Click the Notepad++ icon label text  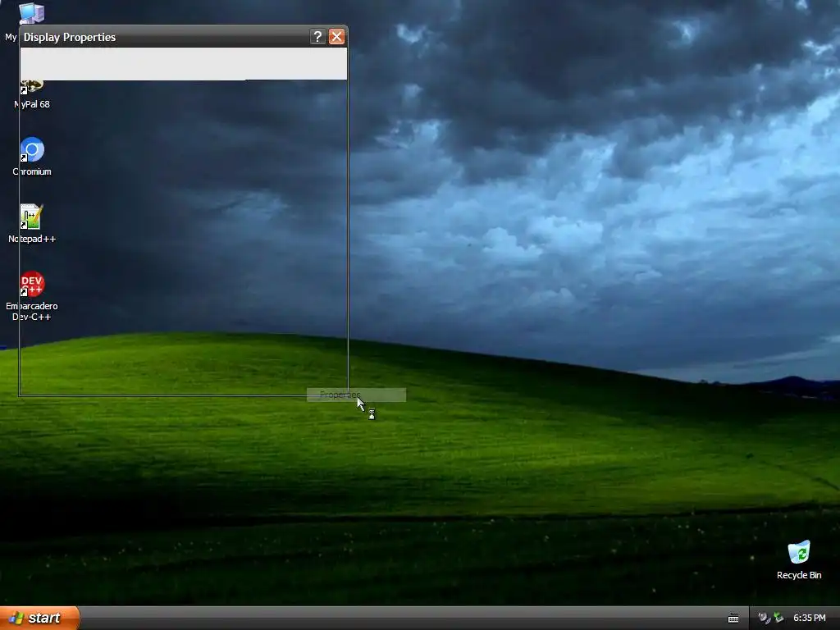point(32,239)
